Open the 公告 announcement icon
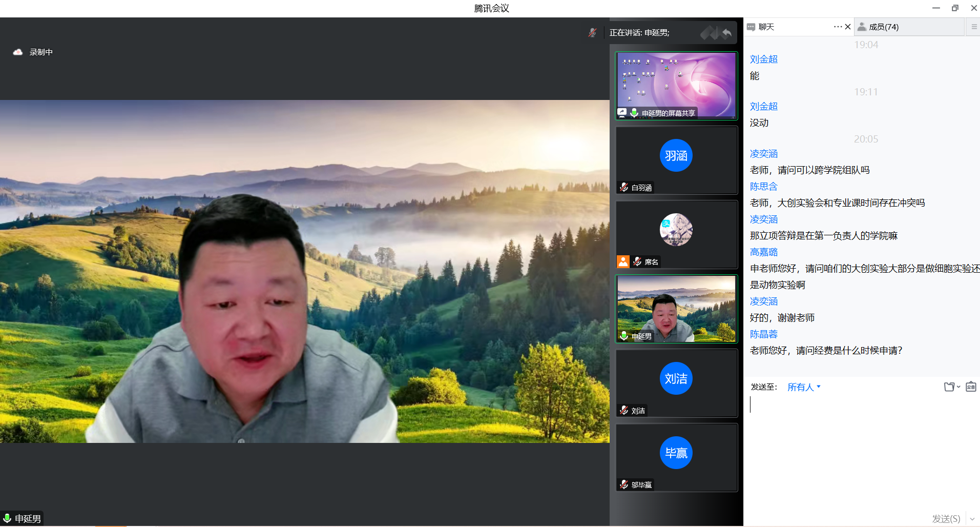Screen dimensions: 980x527 click(x=971, y=387)
